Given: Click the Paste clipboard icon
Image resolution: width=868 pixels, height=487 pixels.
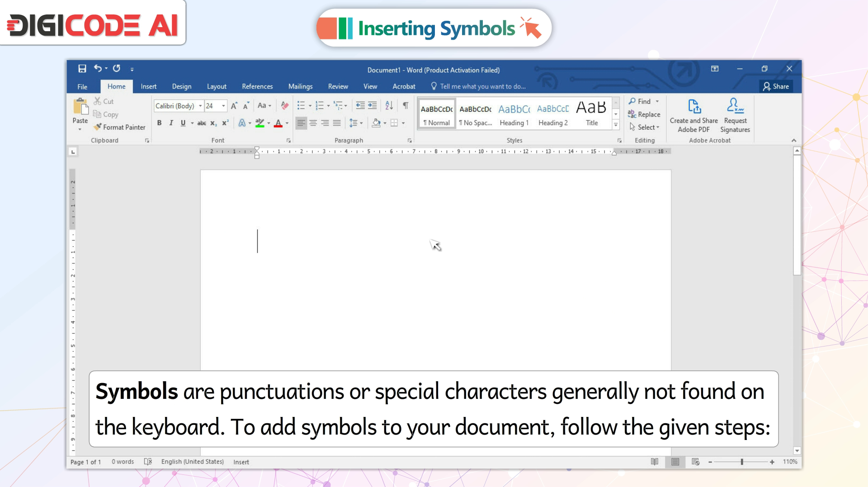Looking at the screenshot, I should [80, 107].
